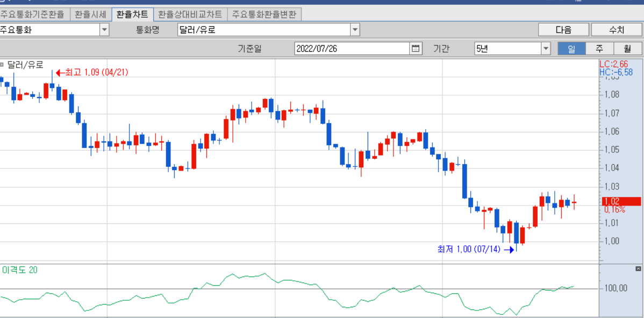Click the 통화명 label
Screen dimensions: 644x318
(x=147, y=30)
